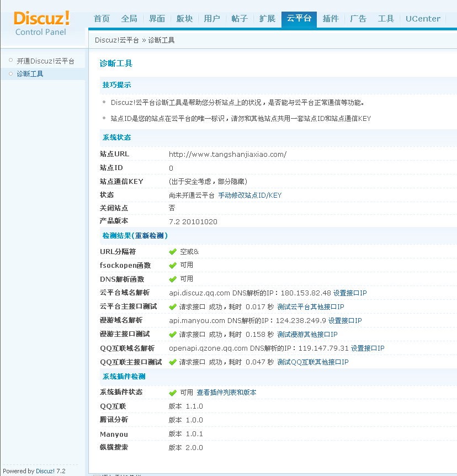Open the 扩展 tab
The height and width of the screenshot is (476, 457).
click(x=267, y=19)
